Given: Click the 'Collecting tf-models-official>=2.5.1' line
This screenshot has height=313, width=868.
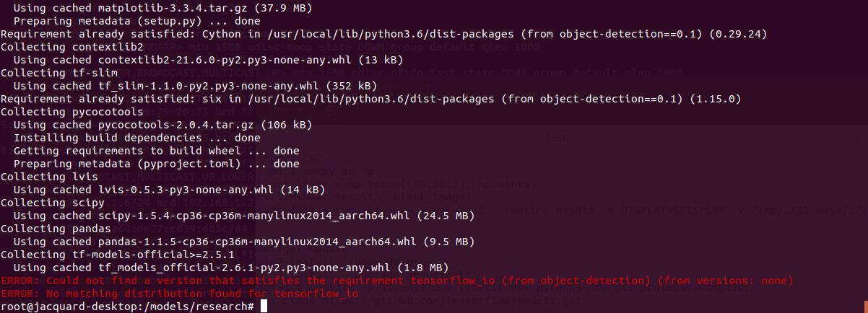Looking at the screenshot, I should pos(117,255).
